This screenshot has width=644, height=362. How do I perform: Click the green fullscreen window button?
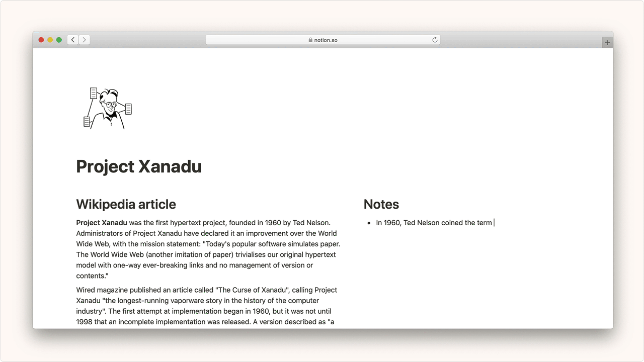(x=59, y=40)
